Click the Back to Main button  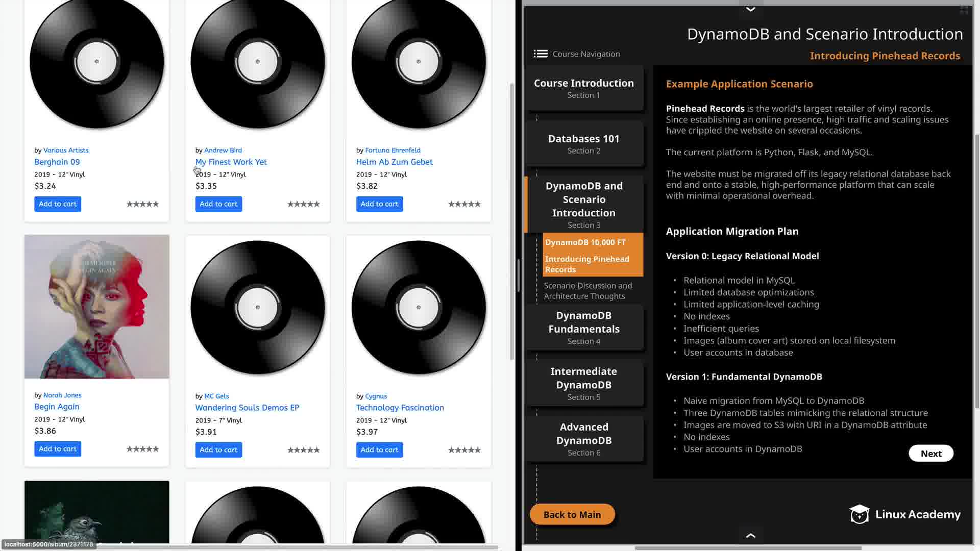pos(572,514)
